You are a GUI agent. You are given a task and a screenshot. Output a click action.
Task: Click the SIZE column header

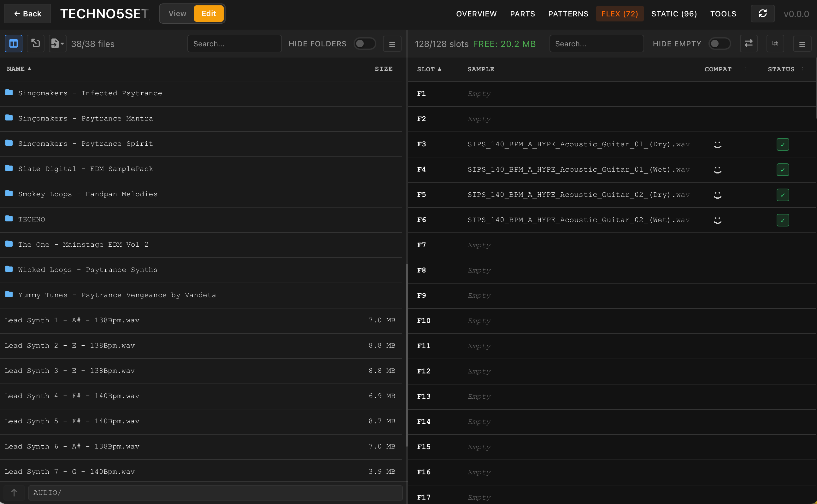point(384,69)
